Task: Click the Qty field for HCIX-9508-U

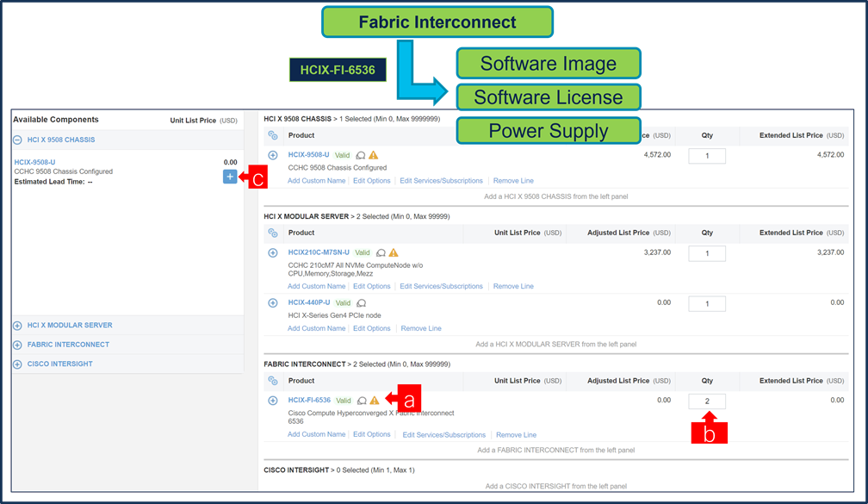Action: (707, 156)
